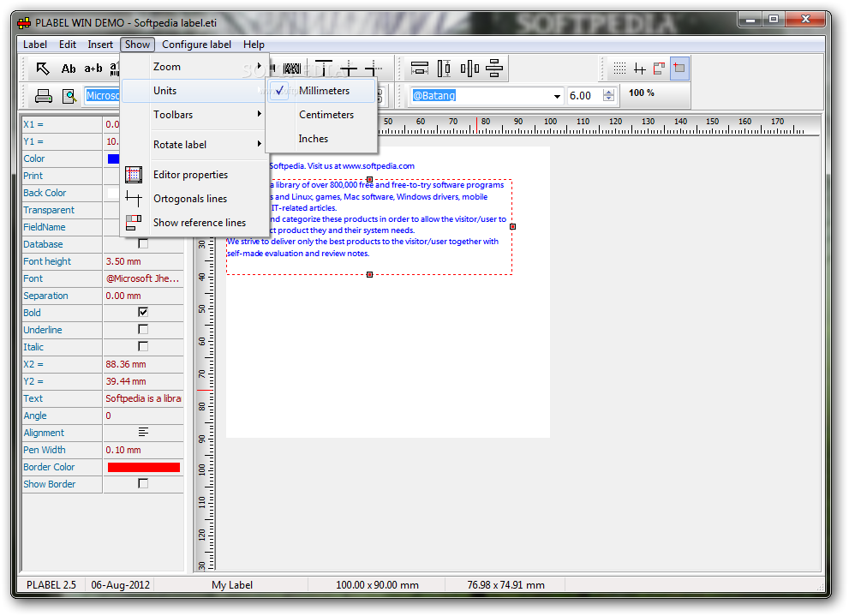Viewport: 849px width, 616px height.
Task: Select the T-shaped line tool icon
Action: point(324,68)
